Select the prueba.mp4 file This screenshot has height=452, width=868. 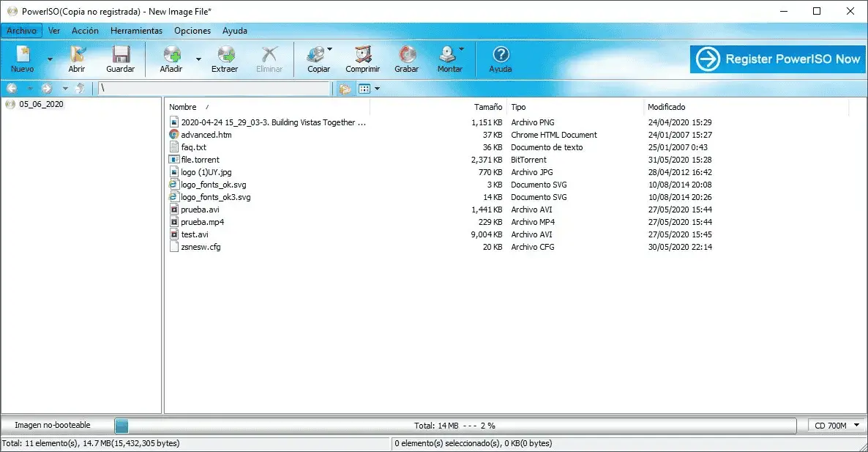pyautogui.click(x=203, y=222)
